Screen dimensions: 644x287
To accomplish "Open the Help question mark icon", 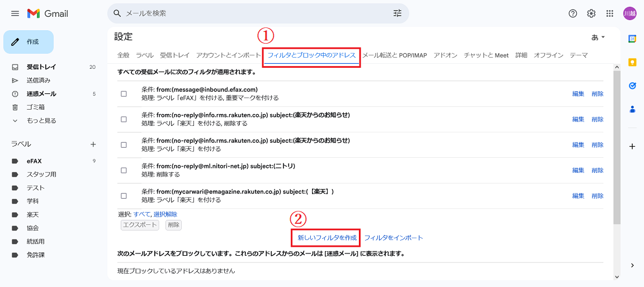I will tap(572, 13).
